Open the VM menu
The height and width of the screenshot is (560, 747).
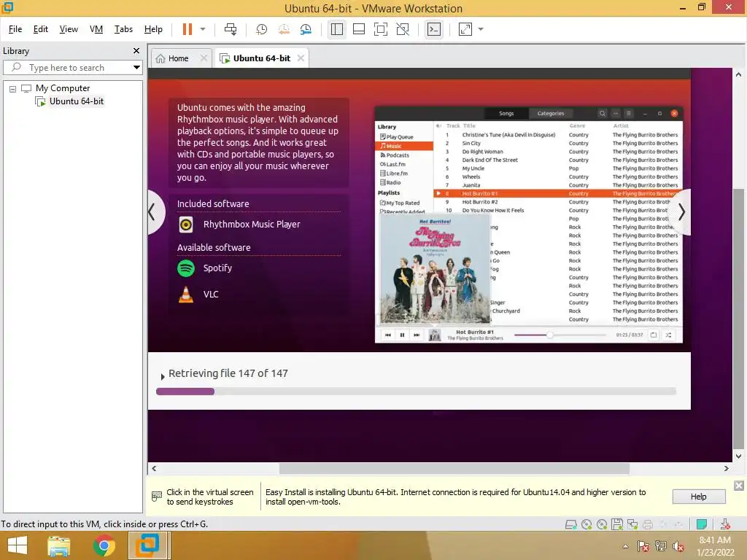tap(96, 29)
